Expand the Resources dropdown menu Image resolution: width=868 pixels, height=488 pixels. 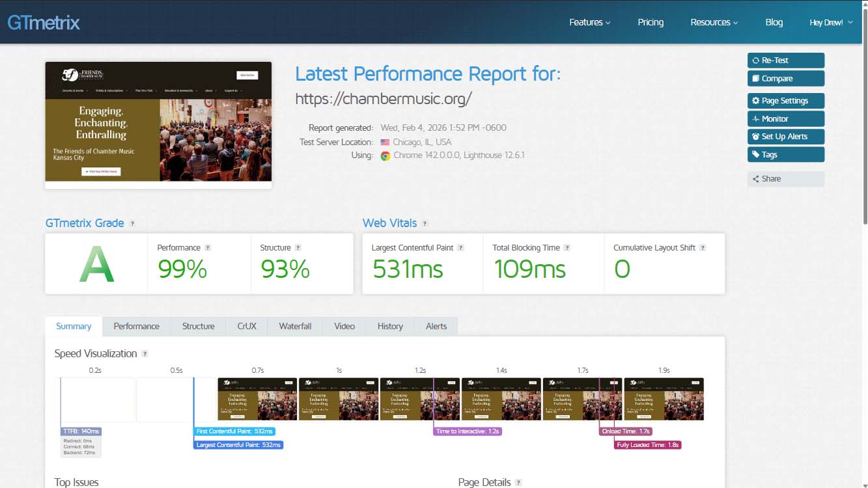pos(714,22)
